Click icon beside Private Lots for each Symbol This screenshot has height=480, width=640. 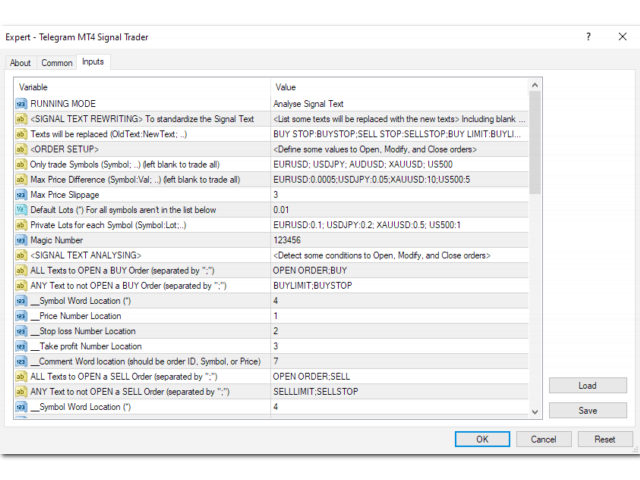pos(21,225)
